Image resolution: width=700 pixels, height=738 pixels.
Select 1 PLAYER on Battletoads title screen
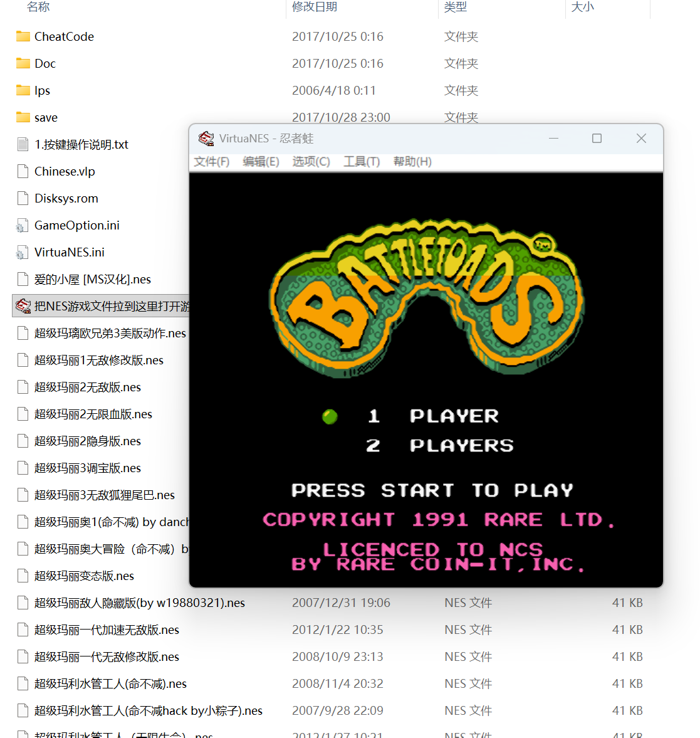[433, 416]
